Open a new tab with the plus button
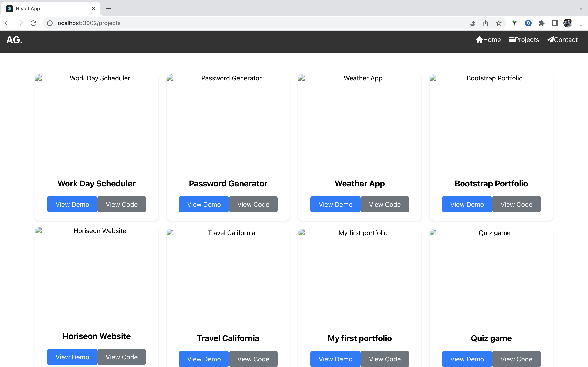Screen dimensions: 588x367 [109, 8]
